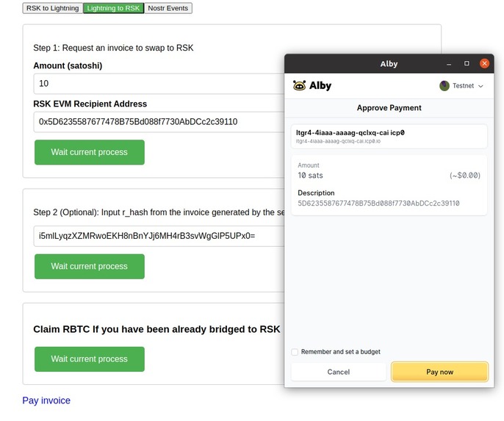Open the Nostr Events tab
The width and height of the screenshot is (504, 421).
[168, 8]
